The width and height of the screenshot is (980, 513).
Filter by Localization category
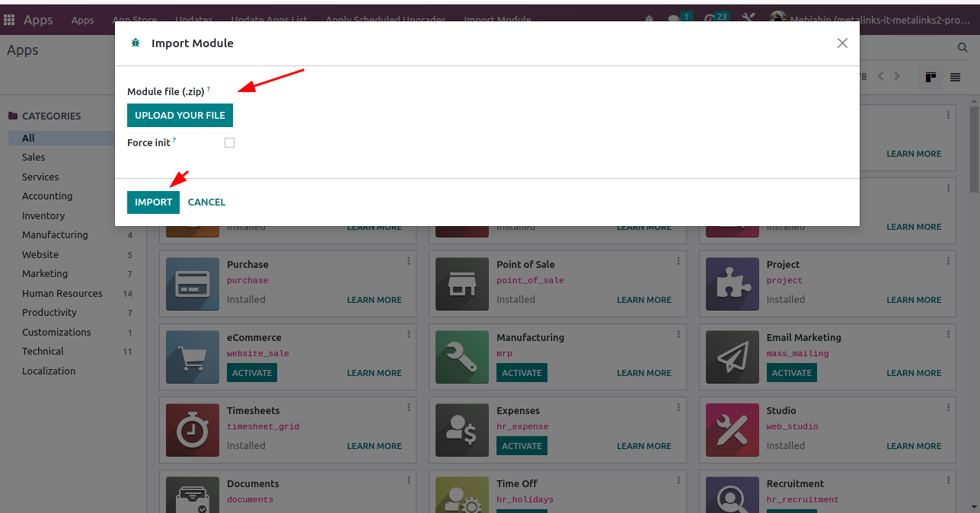[49, 371]
